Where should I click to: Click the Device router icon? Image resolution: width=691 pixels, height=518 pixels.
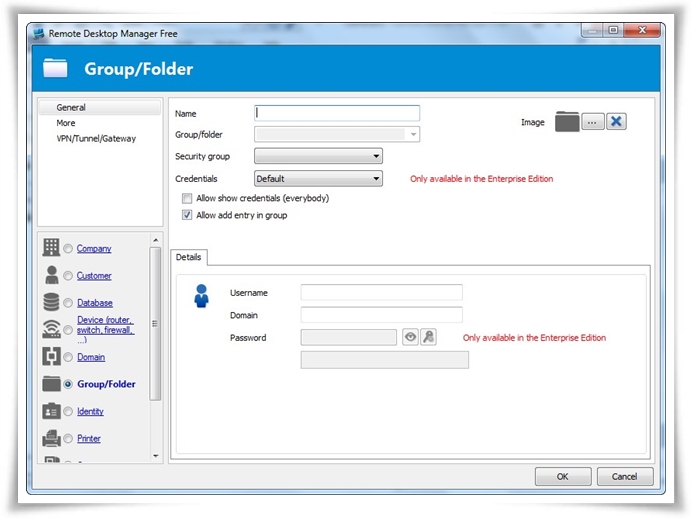point(51,329)
